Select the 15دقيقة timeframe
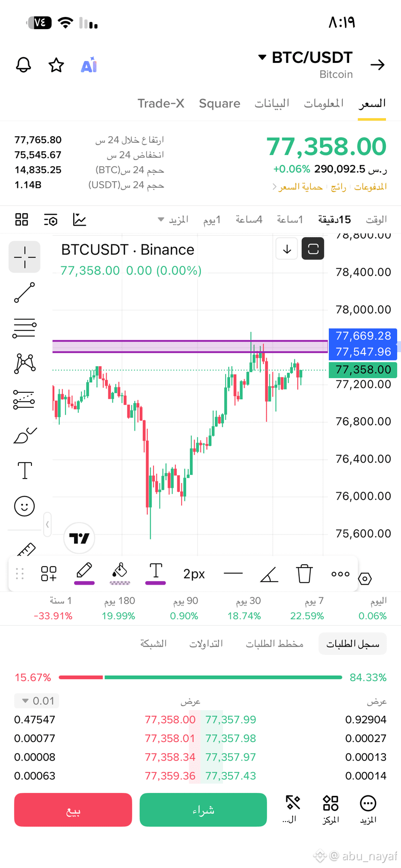 coord(334,220)
